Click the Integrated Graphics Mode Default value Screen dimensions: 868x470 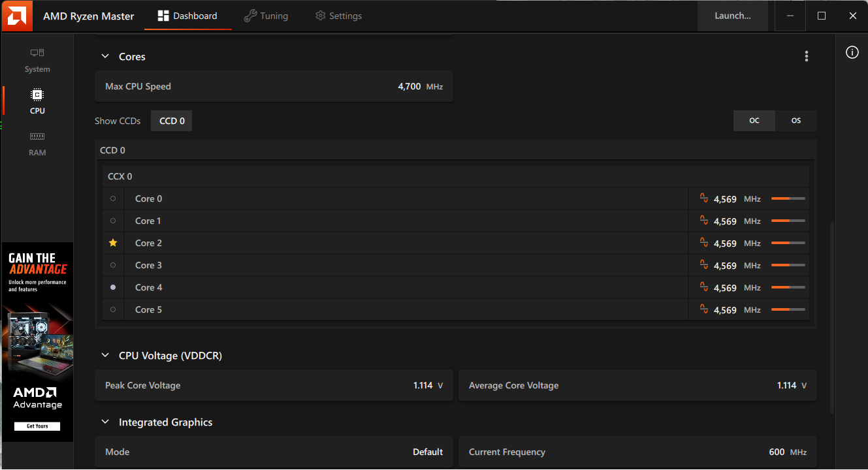tap(428, 452)
